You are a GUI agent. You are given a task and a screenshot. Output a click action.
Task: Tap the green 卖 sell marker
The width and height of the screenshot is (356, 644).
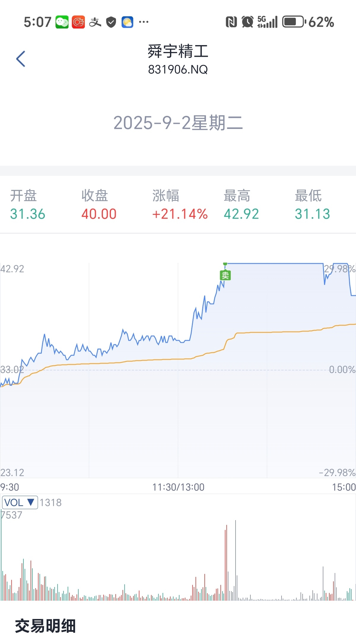tap(225, 275)
